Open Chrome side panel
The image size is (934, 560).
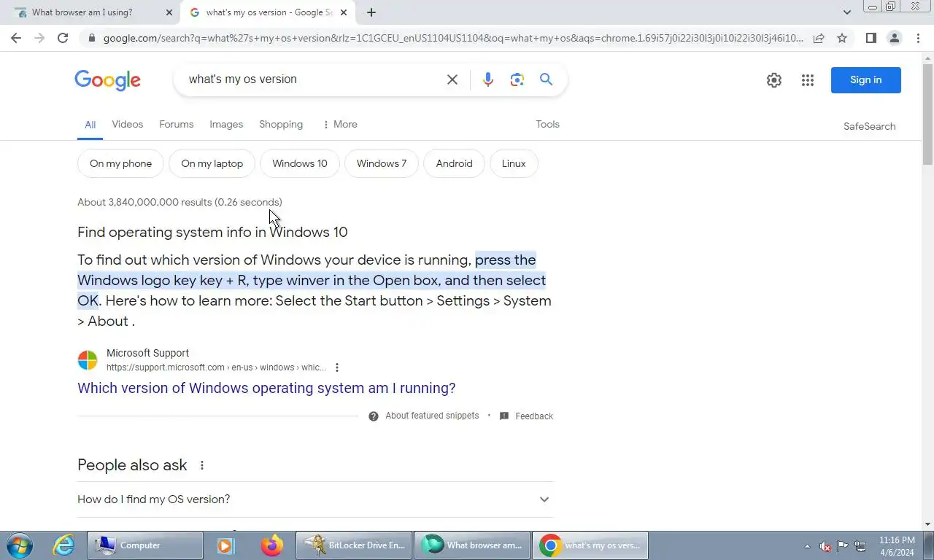[x=871, y=38]
